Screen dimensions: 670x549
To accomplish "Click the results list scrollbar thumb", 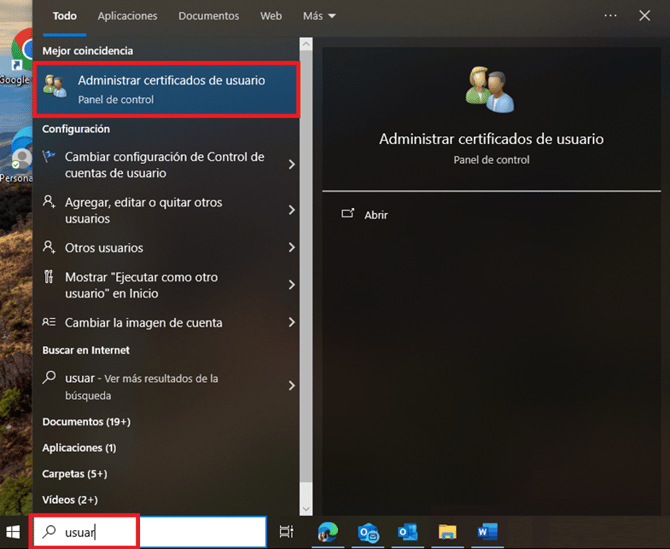I will coord(306,267).
